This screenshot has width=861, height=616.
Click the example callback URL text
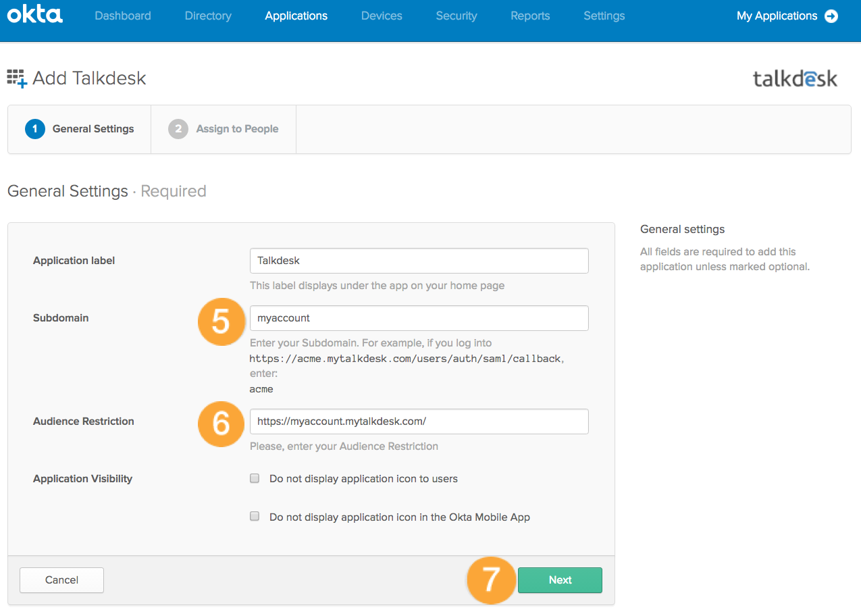[x=405, y=359]
